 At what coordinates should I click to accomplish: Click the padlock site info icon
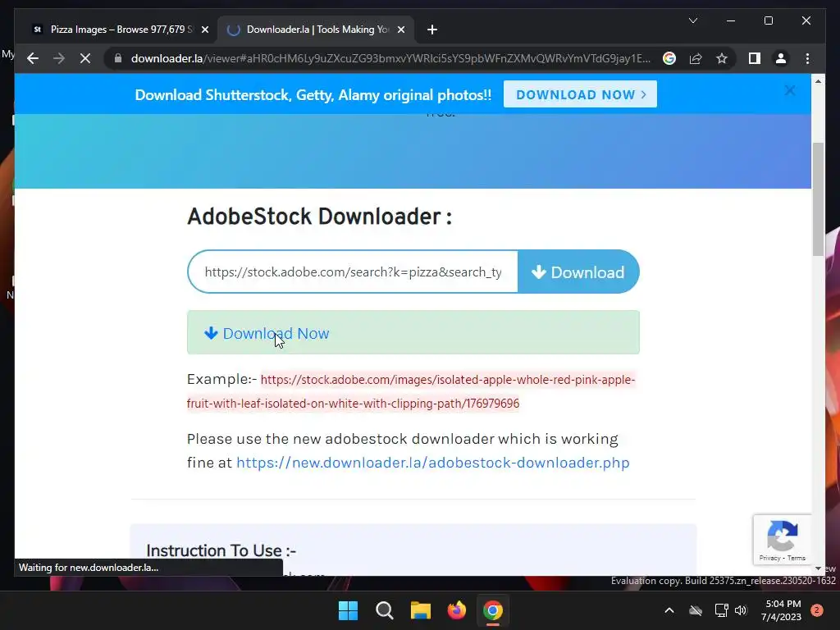click(118, 58)
